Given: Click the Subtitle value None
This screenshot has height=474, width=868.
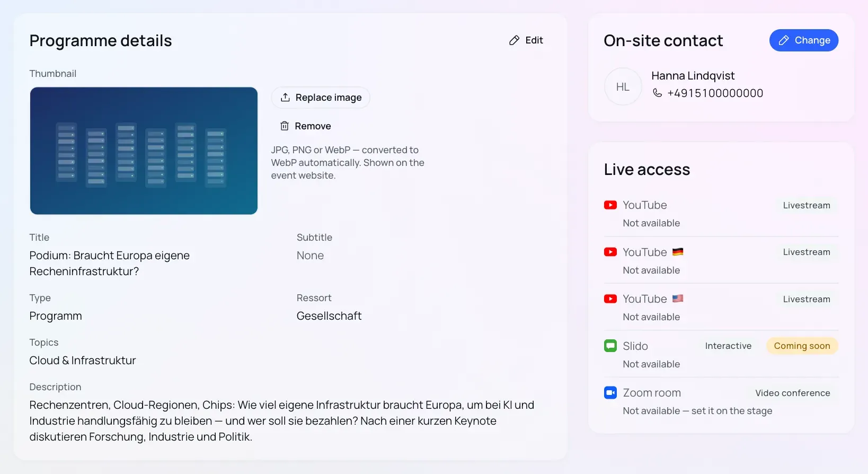Looking at the screenshot, I should point(310,256).
